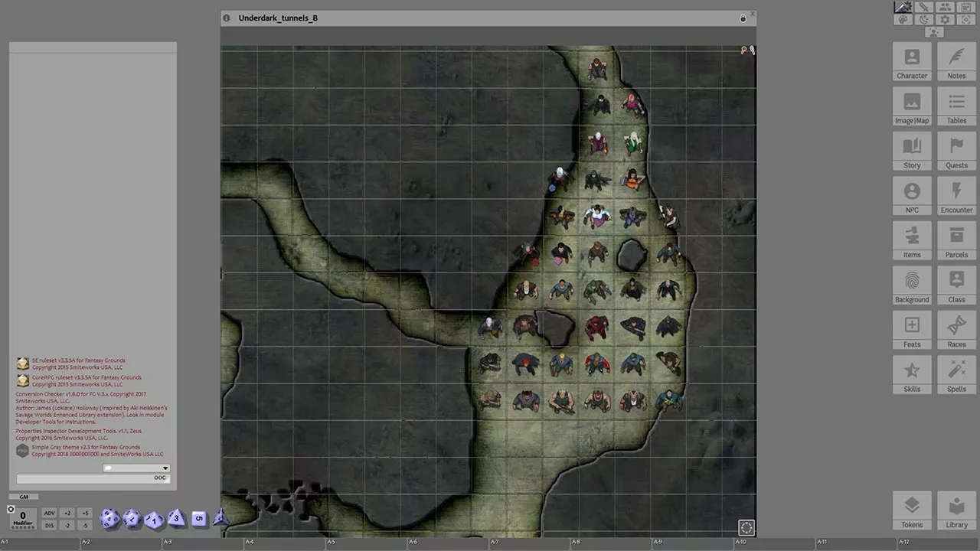Open the Library sidebar button
The height and width of the screenshot is (551, 980).
(956, 510)
